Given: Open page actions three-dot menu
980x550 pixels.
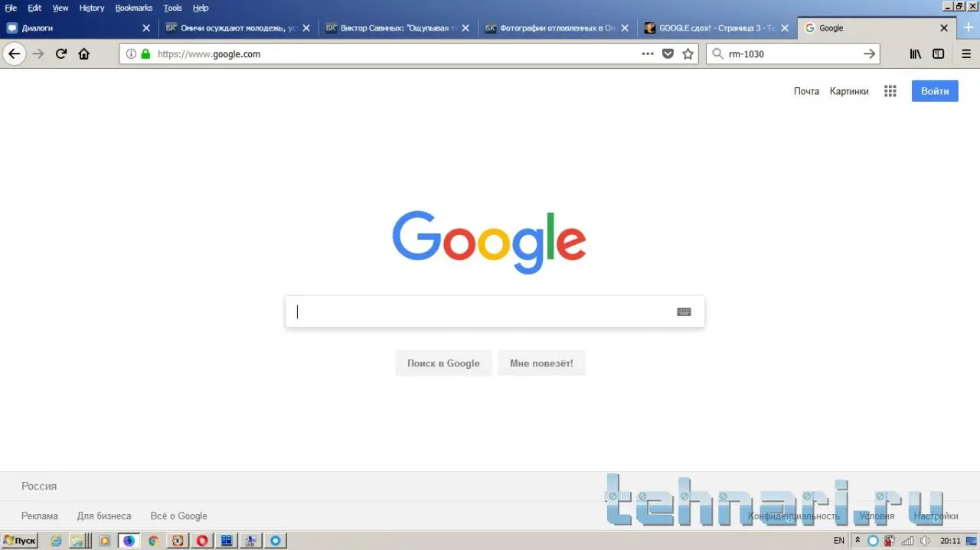Looking at the screenshot, I should pos(648,54).
